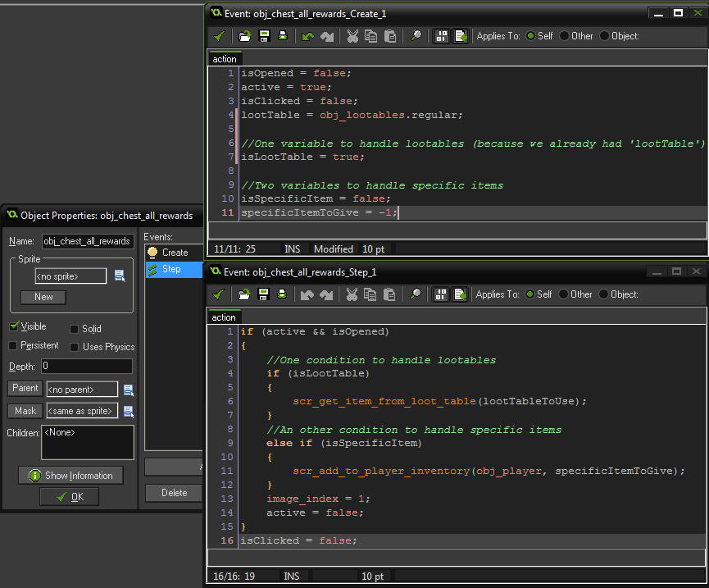Load code from file in Create_1 editor

point(244,36)
